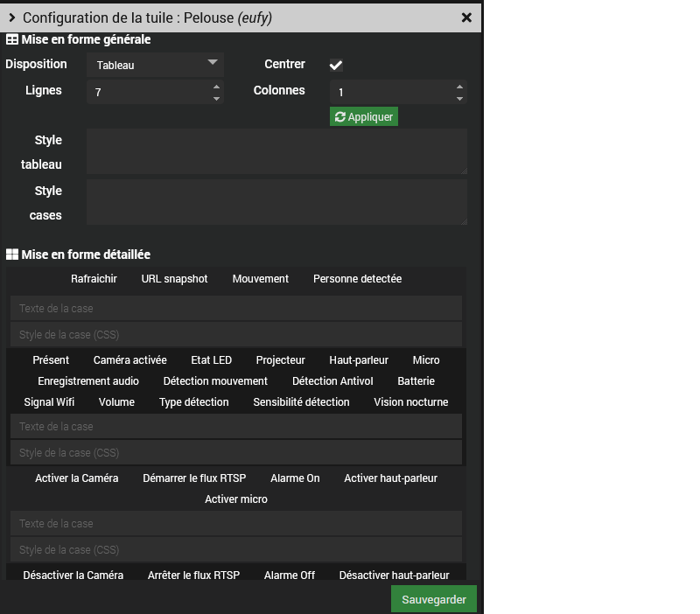This screenshot has width=700, height=614.
Task: Click the first Texte de la case field
Action: pos(236,309)
